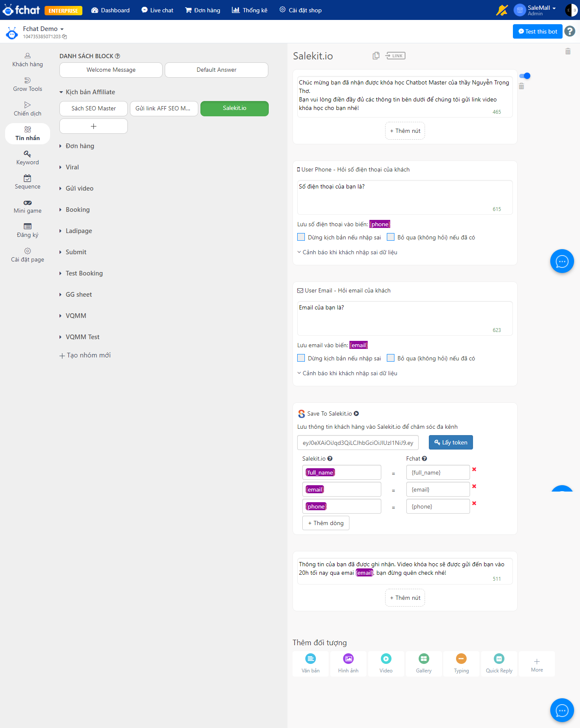Viewport: 580px width, 728px height.
Task: Click Tạo nhóm mới link
Action: tap(85, 355)
